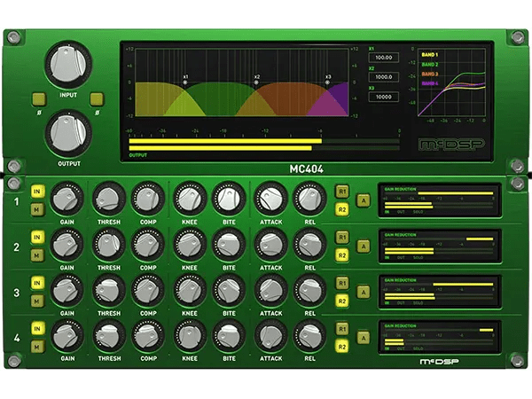Click the X2 crossover frequency field
Viewport: 532px width, 399px height.
pos(383,77)
